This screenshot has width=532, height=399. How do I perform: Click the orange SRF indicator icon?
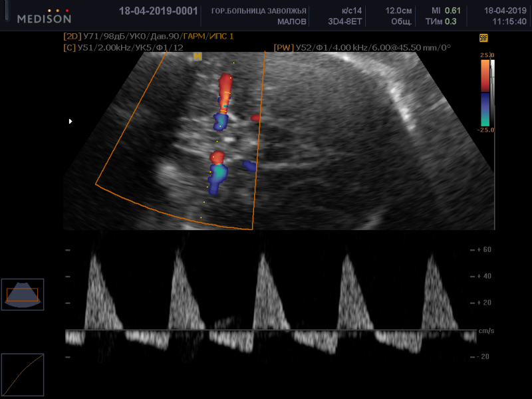[483, 38]
